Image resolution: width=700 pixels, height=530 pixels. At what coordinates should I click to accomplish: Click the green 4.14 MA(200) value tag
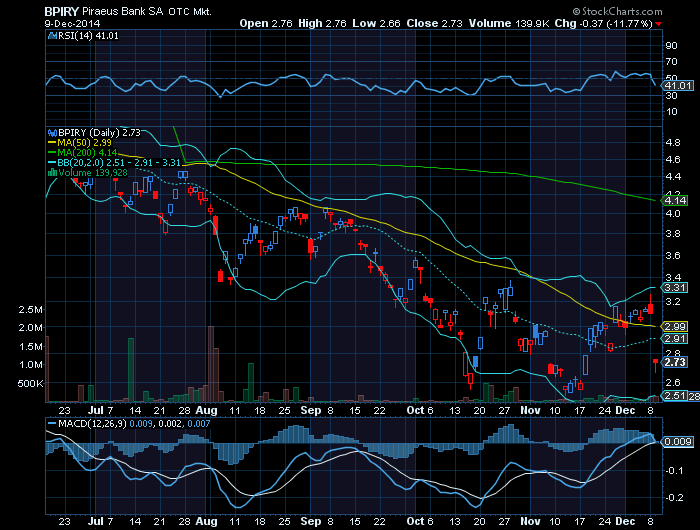tap(675, 200)
